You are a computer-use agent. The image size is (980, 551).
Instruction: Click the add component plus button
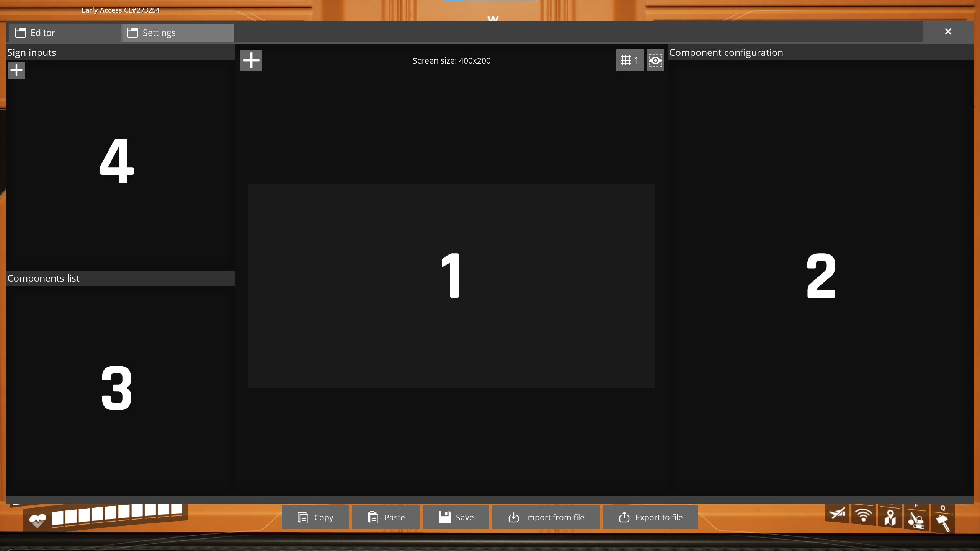coord(251,60)
